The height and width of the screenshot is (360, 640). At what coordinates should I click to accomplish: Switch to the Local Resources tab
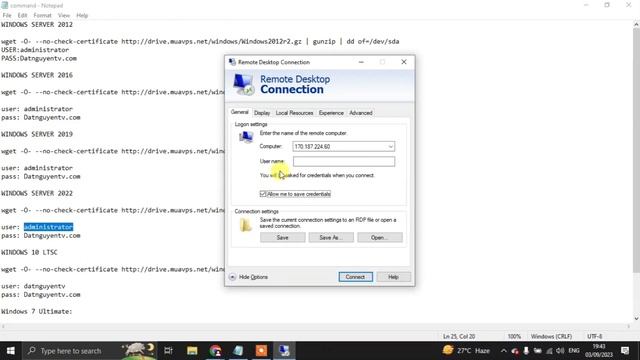294,113
